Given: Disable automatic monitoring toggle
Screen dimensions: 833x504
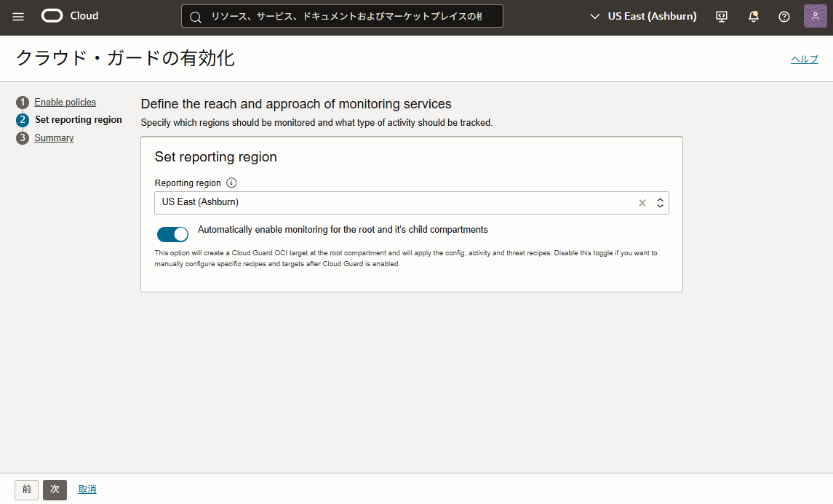Looking at the screenshot, I should pos(172,234).
